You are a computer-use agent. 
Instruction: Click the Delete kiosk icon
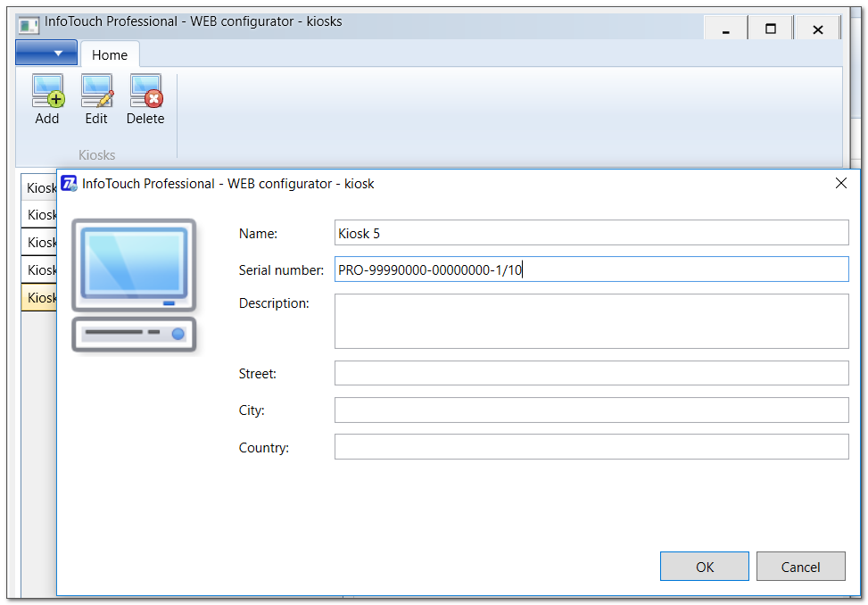coord(145,91)
